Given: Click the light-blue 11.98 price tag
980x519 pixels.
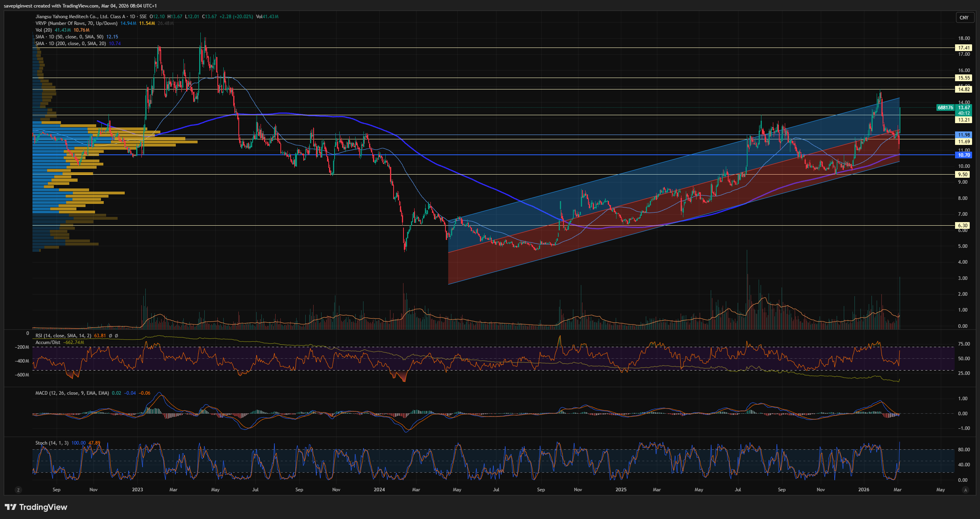Looking at the screenshot, I should [964, 135].
